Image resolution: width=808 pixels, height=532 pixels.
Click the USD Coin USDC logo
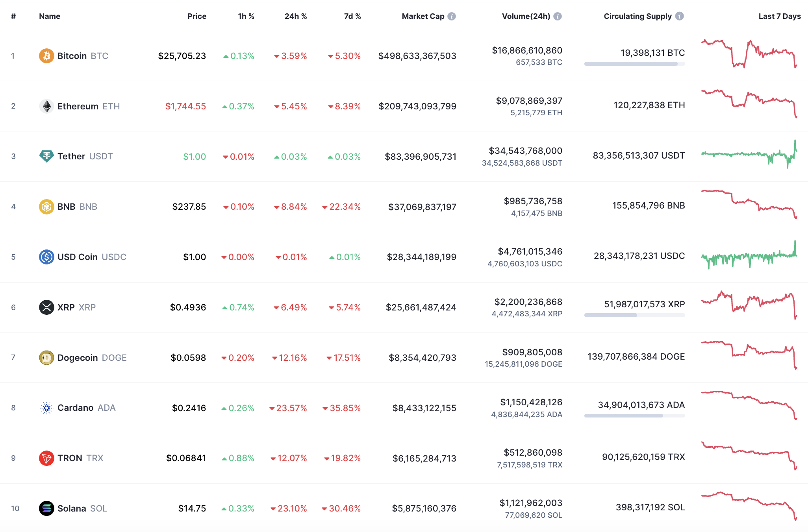pyautogui.click(x=46, y=257)
